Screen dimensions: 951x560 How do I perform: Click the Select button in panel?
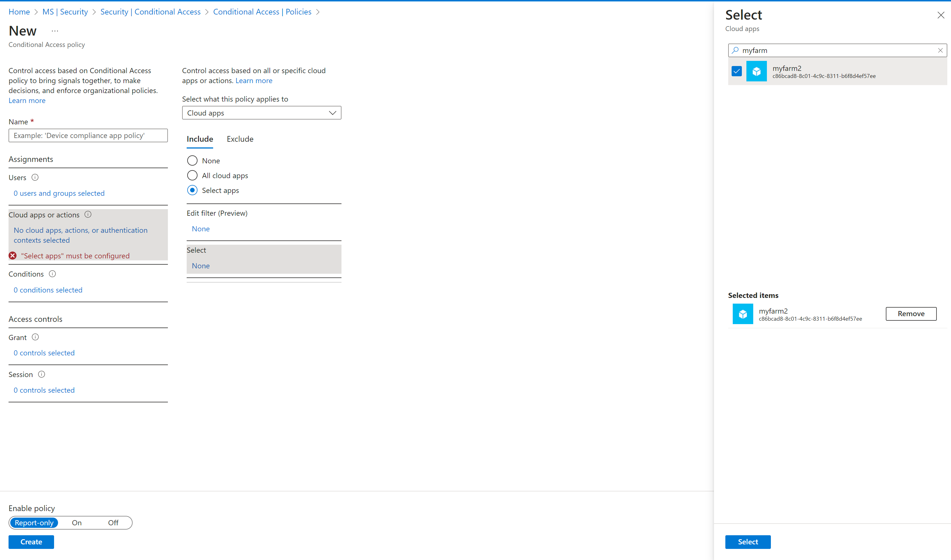[748, 542]
